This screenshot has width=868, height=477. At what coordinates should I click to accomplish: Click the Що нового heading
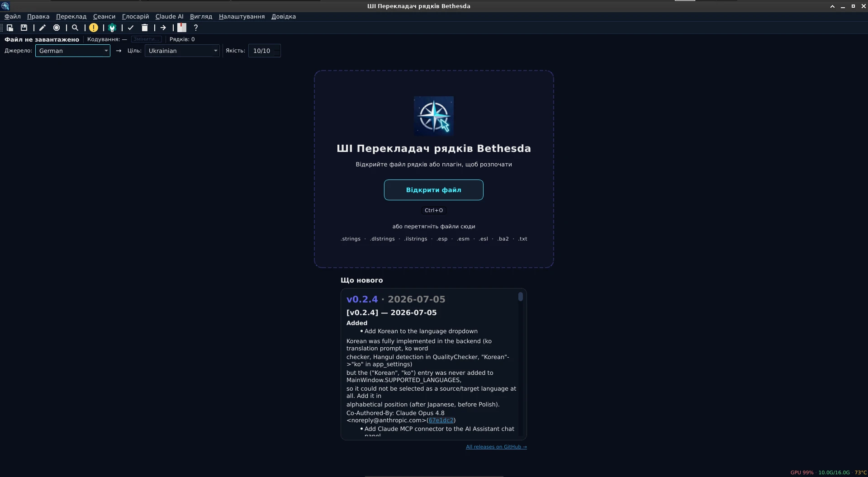[x=361, y=280]
